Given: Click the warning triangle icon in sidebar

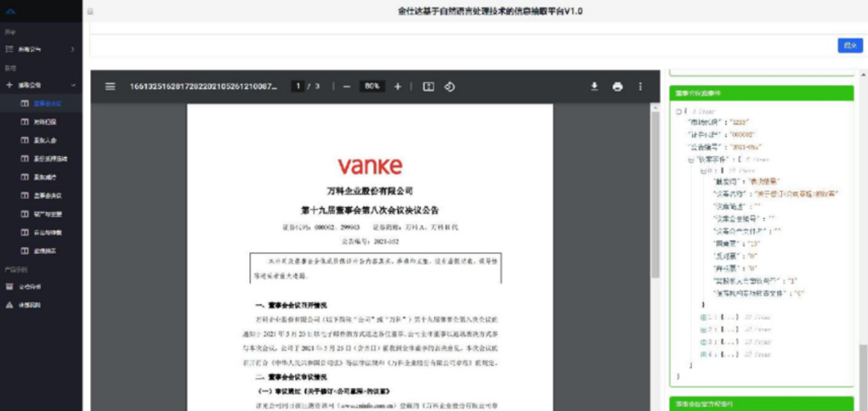Looking at the screenshot, I should tap(9, 305).
